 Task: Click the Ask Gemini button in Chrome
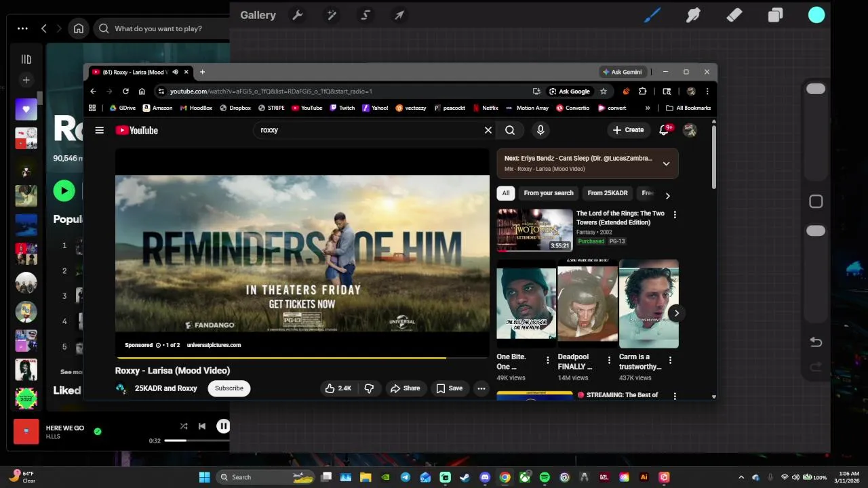[622, 72]
